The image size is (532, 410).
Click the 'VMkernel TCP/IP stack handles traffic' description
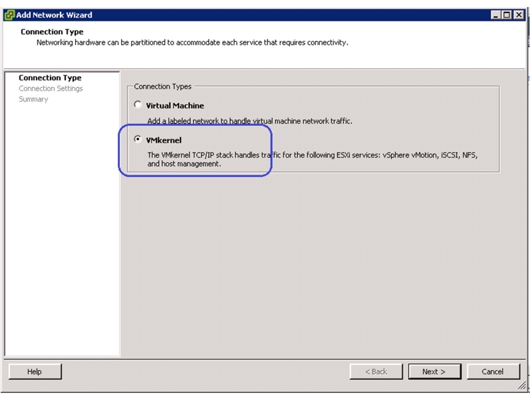(x=313, y=159)
